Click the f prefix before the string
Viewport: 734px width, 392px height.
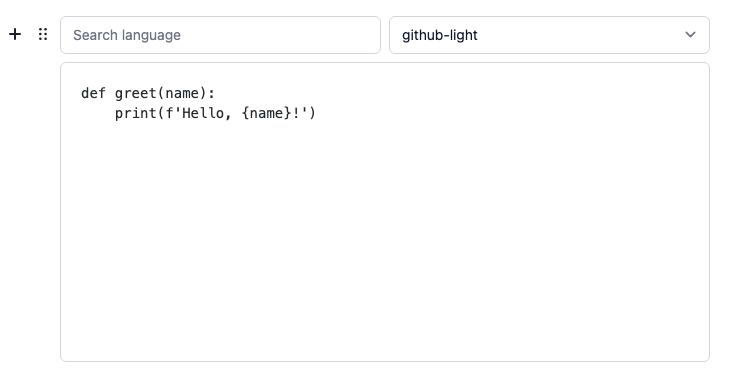[169, 113]
